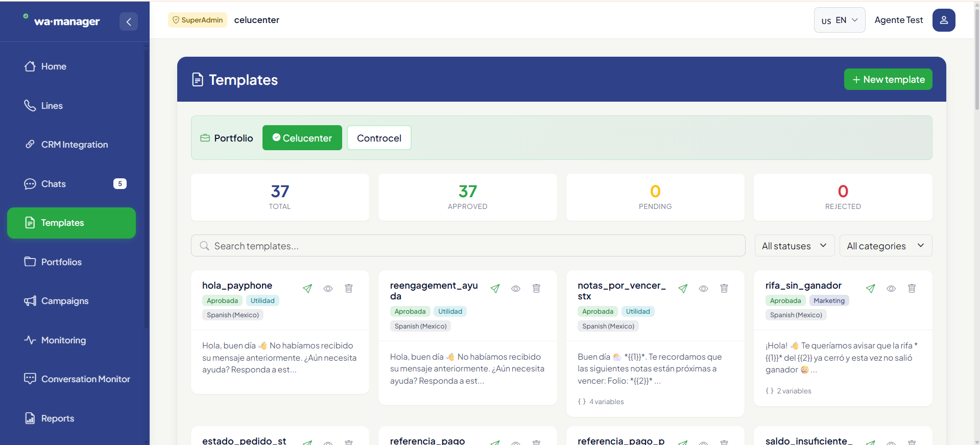This screenshot has height=445, width=980.
Task: Collapse the sidebar with the chevron button
Action: click(x=129, y=21)
